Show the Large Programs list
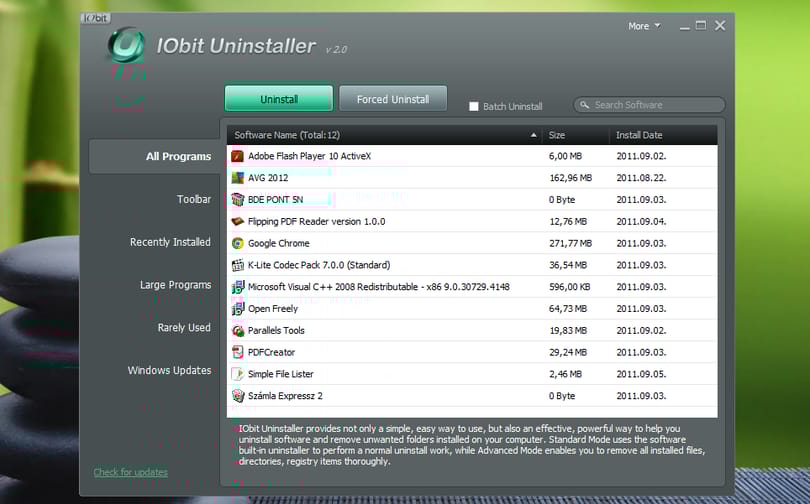This screenshot has width=810, height=504. [175, 285]
